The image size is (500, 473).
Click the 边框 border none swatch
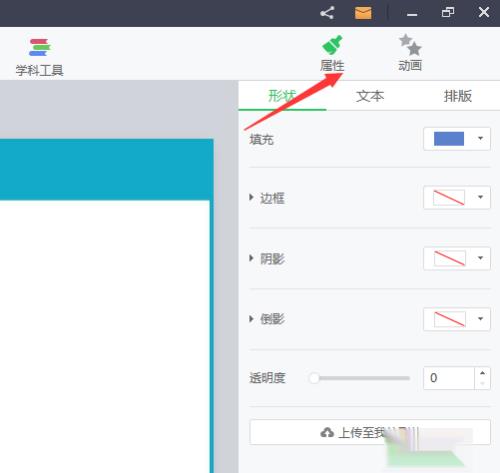coord(449,197)
